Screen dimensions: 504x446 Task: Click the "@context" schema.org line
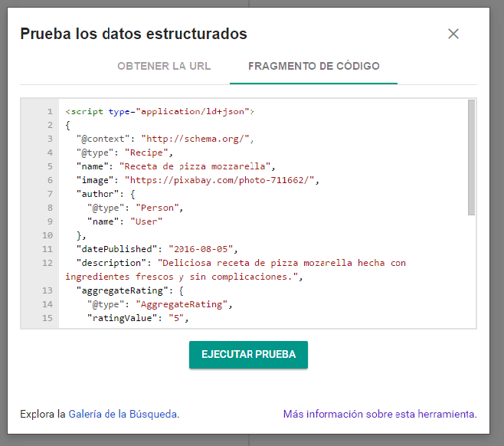coord(165,139)
